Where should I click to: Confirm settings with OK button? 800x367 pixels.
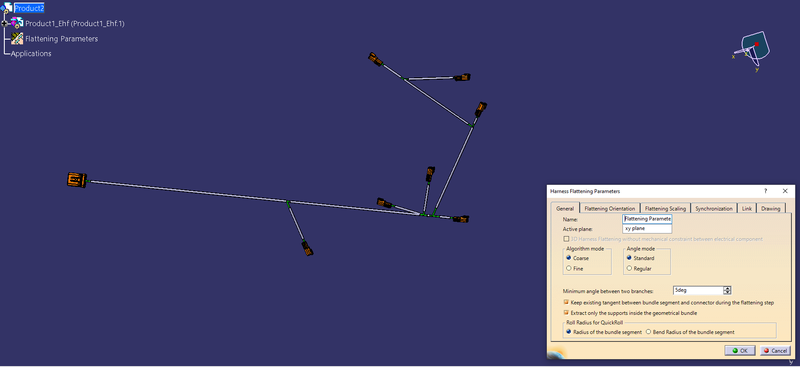[x=740, y=351]
